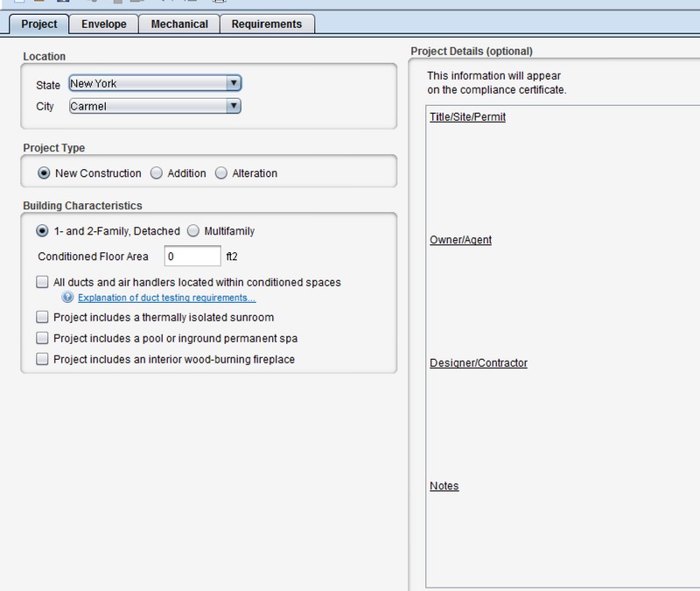Open the State dropdown showing New York
The height and width of the screenshot is (591, 700).
[x=154, y=84]
